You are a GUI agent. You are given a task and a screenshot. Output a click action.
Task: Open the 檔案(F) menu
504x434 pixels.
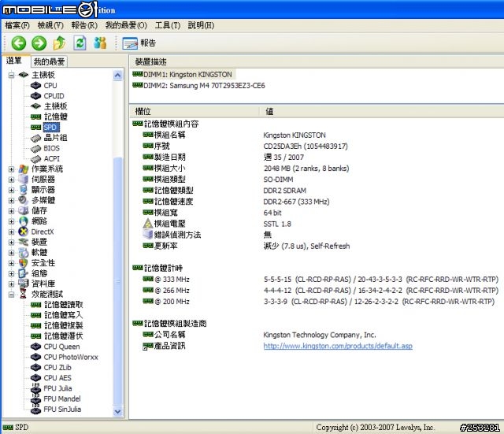click(17, 25)
